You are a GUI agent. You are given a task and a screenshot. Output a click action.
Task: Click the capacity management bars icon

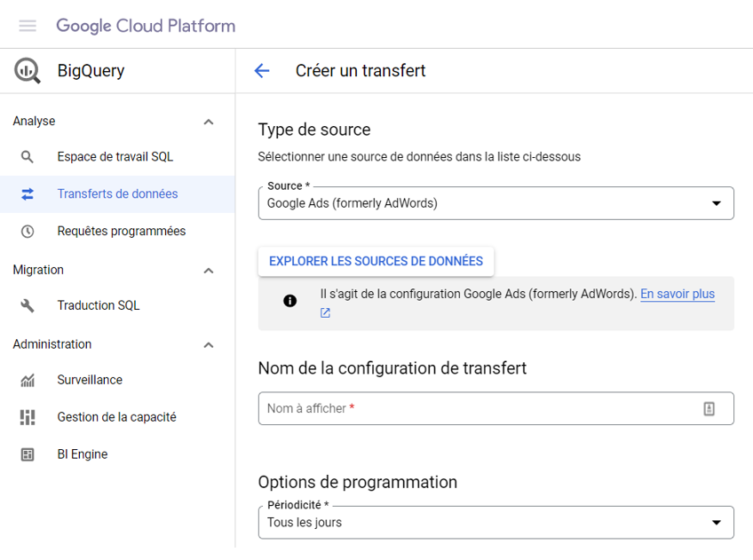(28, 417)
